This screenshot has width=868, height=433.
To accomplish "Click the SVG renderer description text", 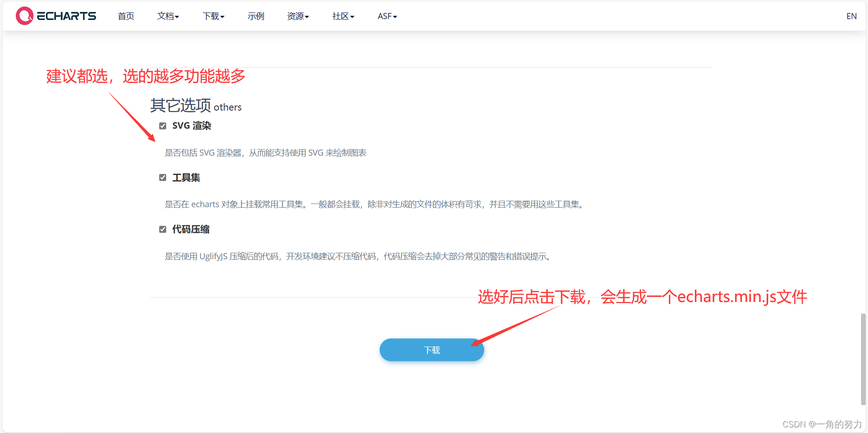I will (x=266, y=153).
